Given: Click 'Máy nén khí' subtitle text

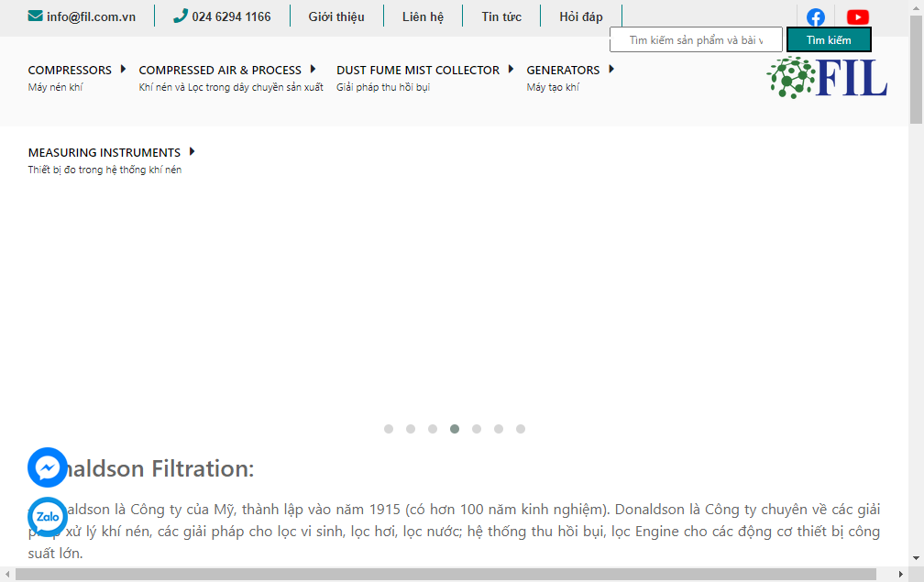Looking at the screenshot, I should coord(55,87).
